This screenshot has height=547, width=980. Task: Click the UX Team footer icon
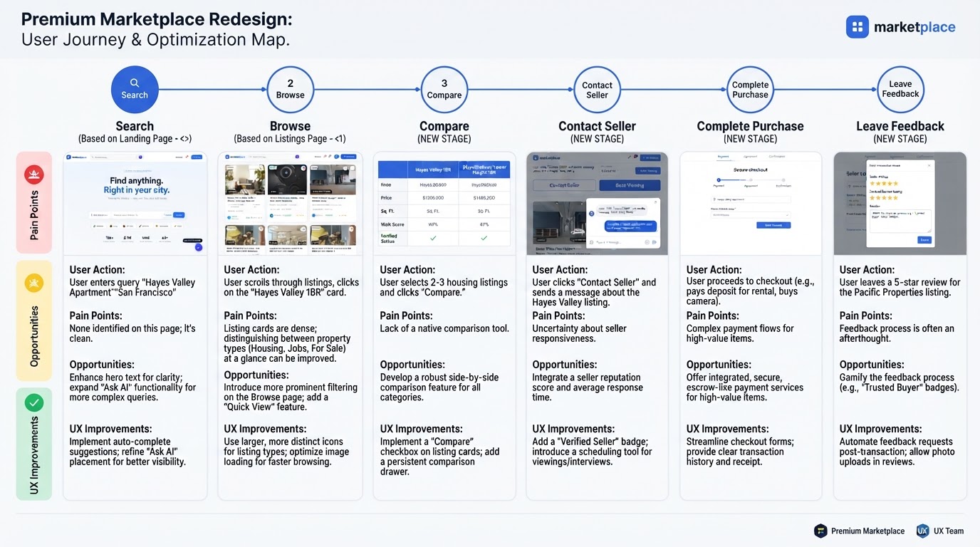922,531
